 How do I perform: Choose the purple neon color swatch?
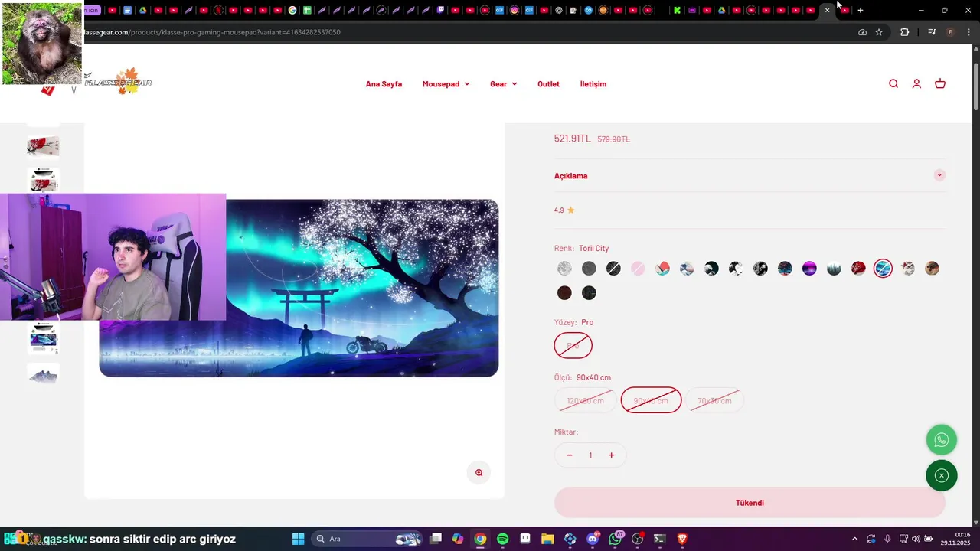pos(809,269)
